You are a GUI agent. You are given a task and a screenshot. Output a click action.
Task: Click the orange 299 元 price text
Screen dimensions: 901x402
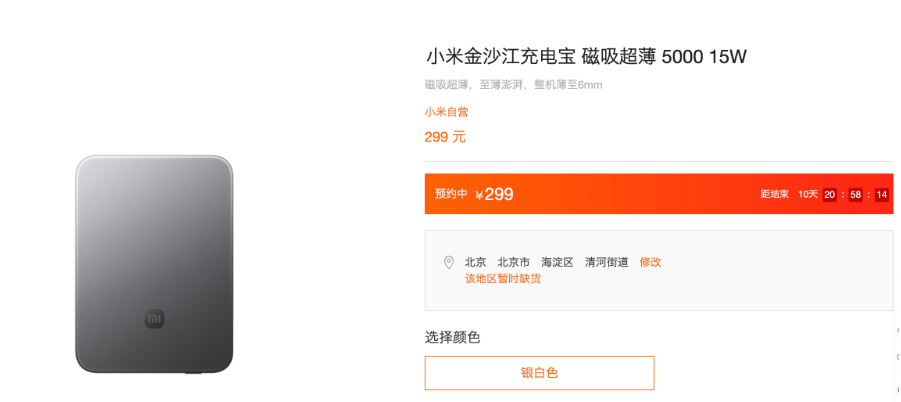445,137
